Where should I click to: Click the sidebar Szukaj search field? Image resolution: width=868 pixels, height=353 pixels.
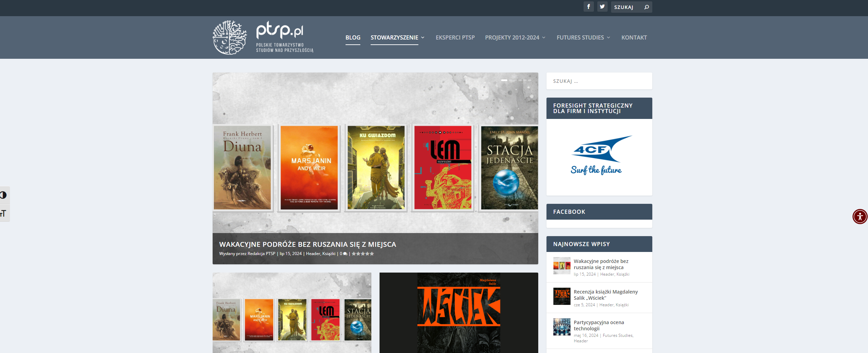click(599, 81)
